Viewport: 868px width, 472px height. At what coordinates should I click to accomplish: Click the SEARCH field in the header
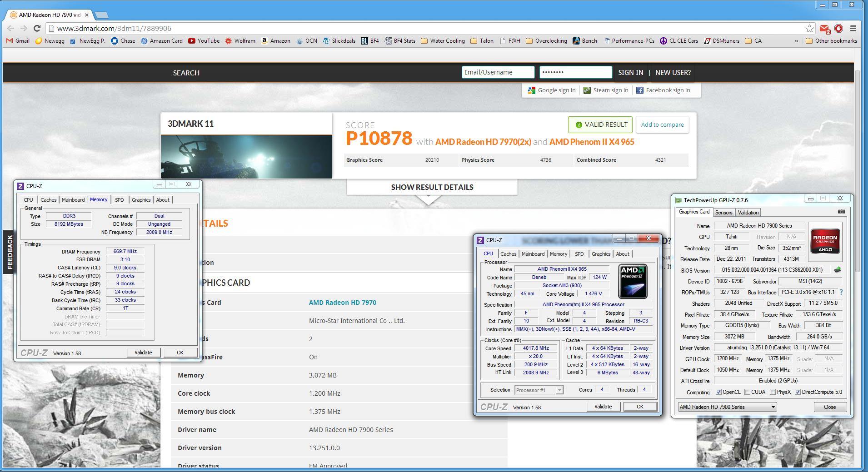186,73
